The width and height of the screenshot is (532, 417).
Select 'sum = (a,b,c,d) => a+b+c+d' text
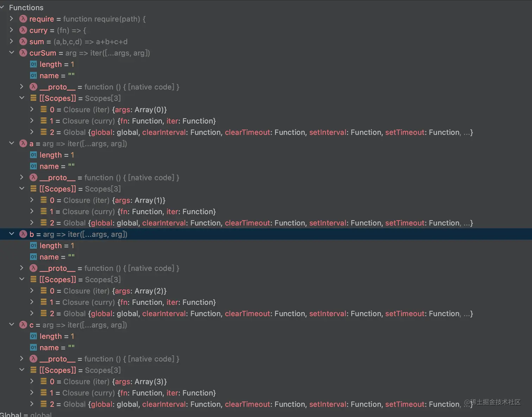(x=78, y=42)
